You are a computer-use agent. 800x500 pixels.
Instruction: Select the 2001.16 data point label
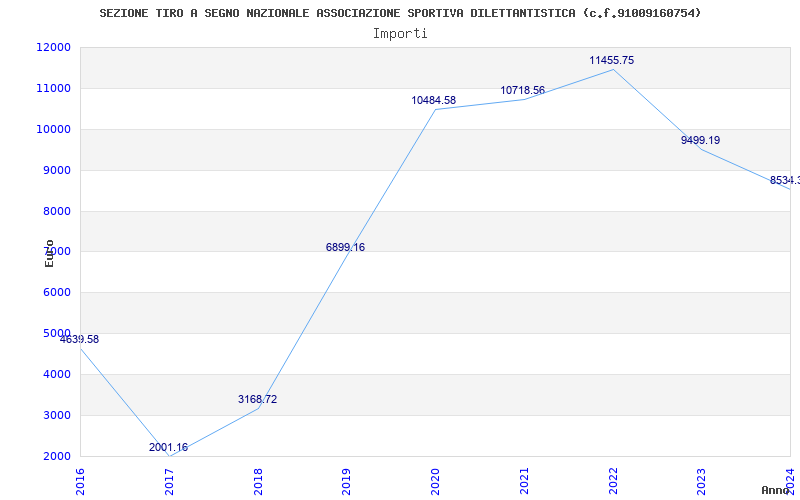(x=168, y=447)
